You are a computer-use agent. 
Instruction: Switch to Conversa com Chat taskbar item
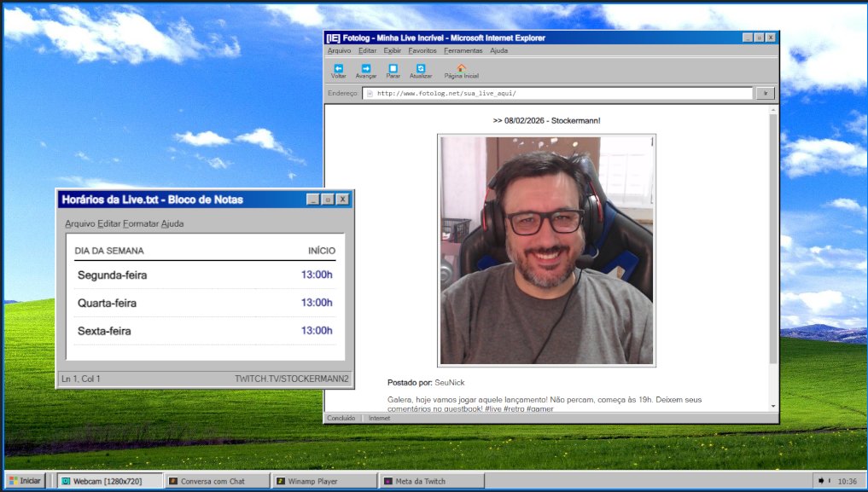click(217, 481)
